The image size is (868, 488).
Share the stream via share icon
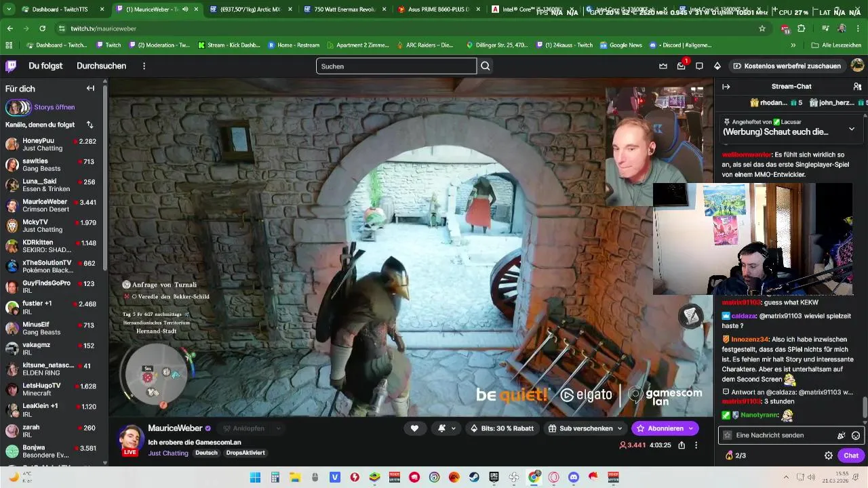point(682,445)
